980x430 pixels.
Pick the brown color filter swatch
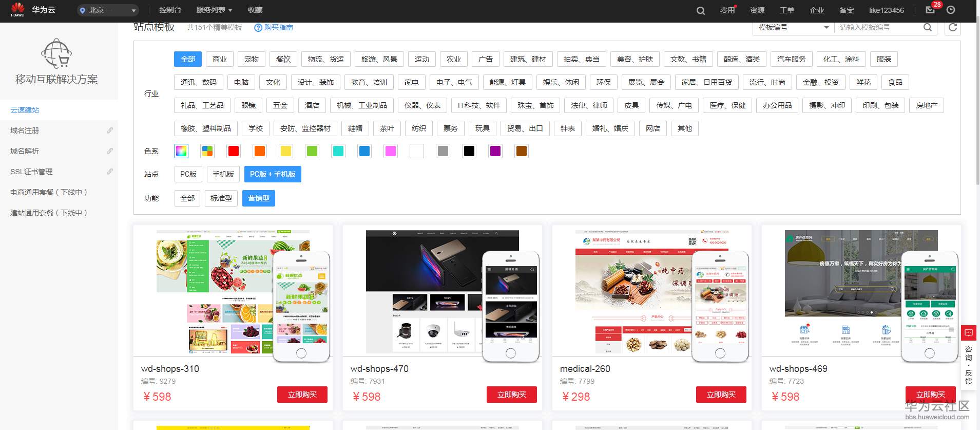pyautogui.click(x=522, y=151)
